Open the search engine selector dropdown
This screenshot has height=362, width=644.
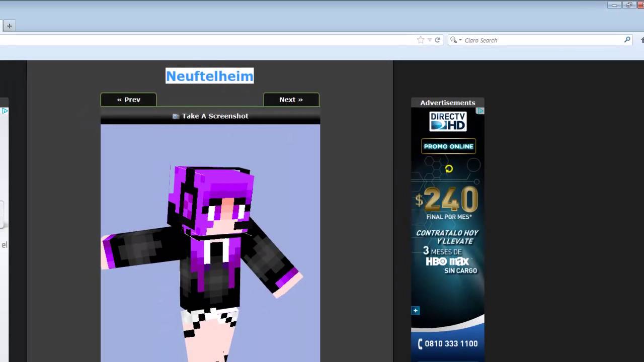[455, 40]
